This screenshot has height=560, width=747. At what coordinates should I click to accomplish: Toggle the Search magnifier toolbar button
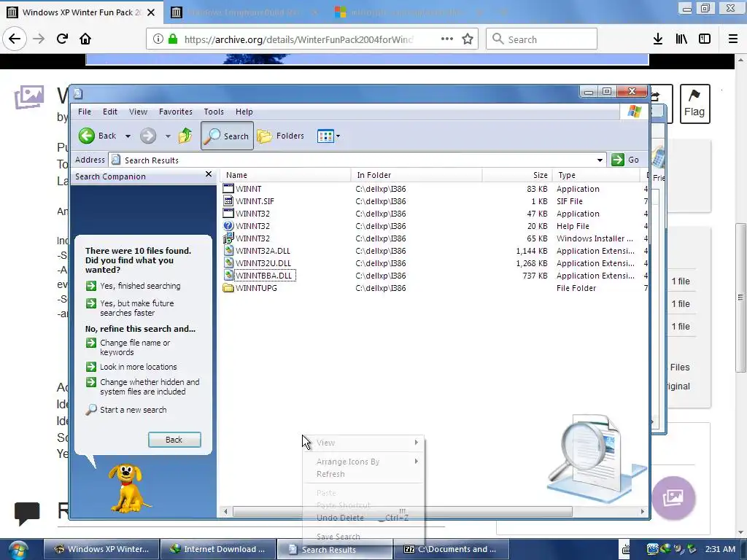click(228, 136)
